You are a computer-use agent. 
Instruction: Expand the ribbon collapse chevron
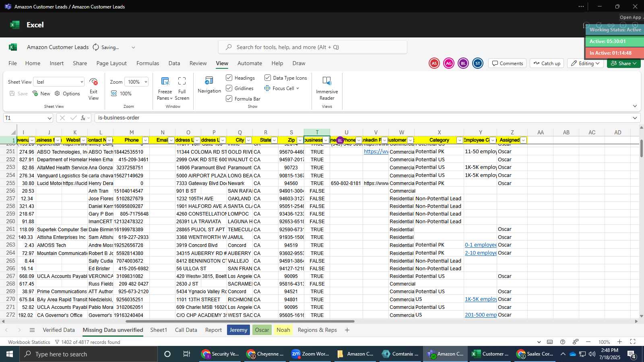[x=635, y=106]
